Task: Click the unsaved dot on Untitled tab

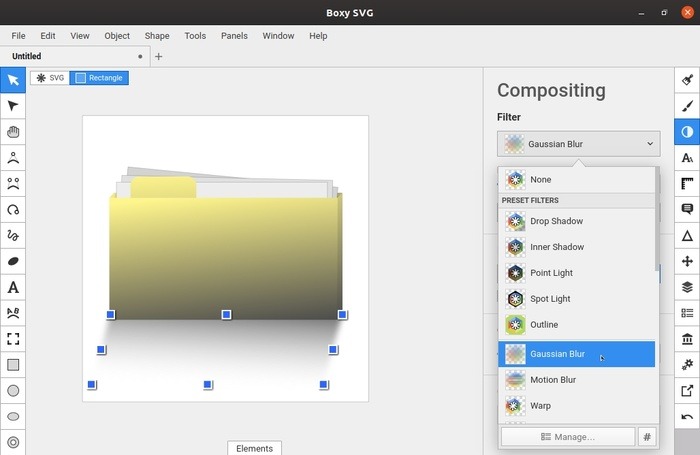Action: (x=140, y=57)
